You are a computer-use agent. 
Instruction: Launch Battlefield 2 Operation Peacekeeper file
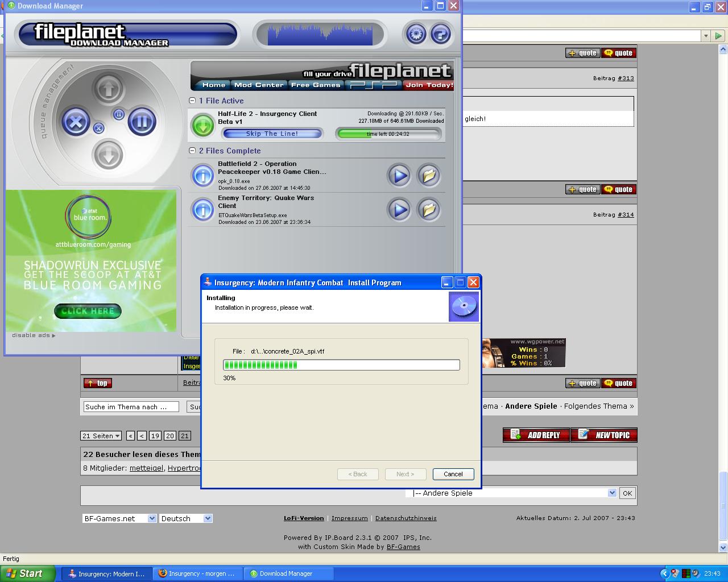click(x=399, y=176)
